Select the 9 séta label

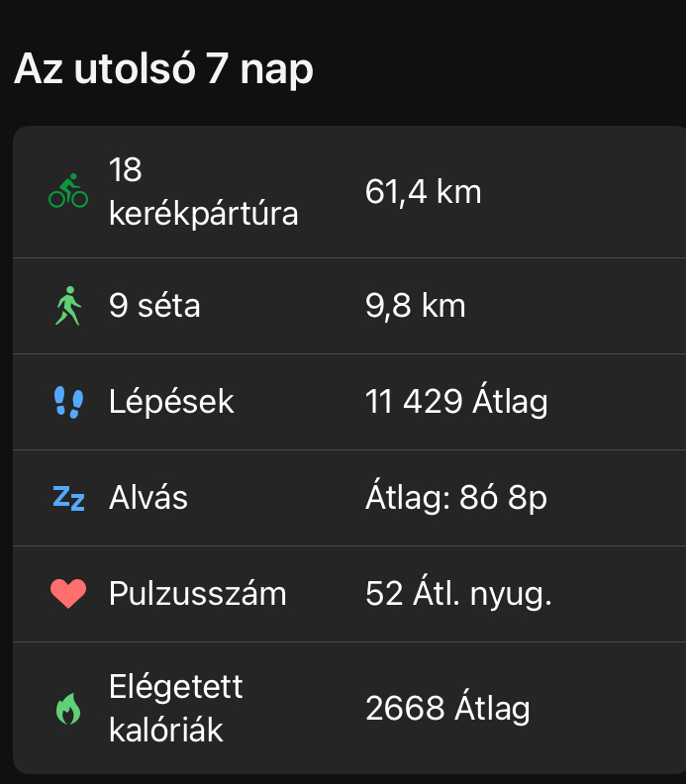pyautogui.click(x=154, y=306)
